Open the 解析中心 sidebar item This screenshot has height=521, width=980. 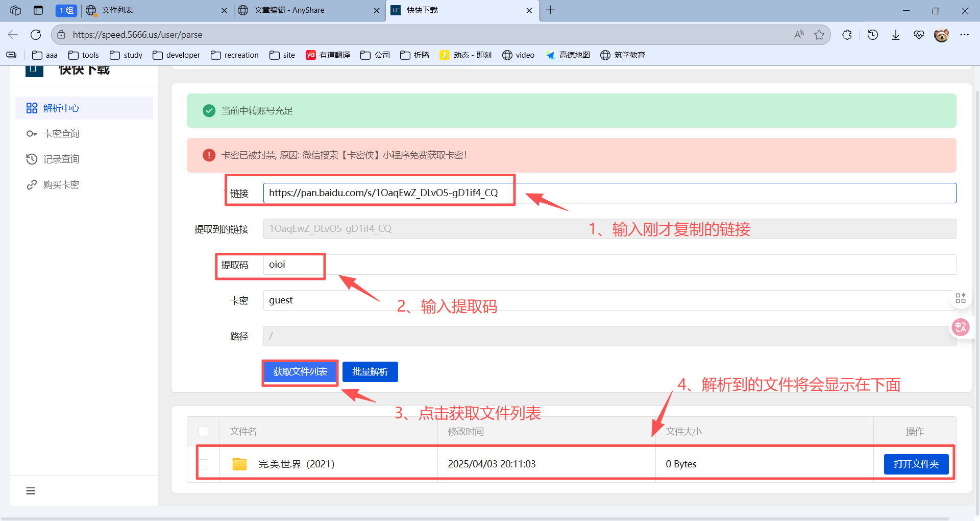[61, 108]
